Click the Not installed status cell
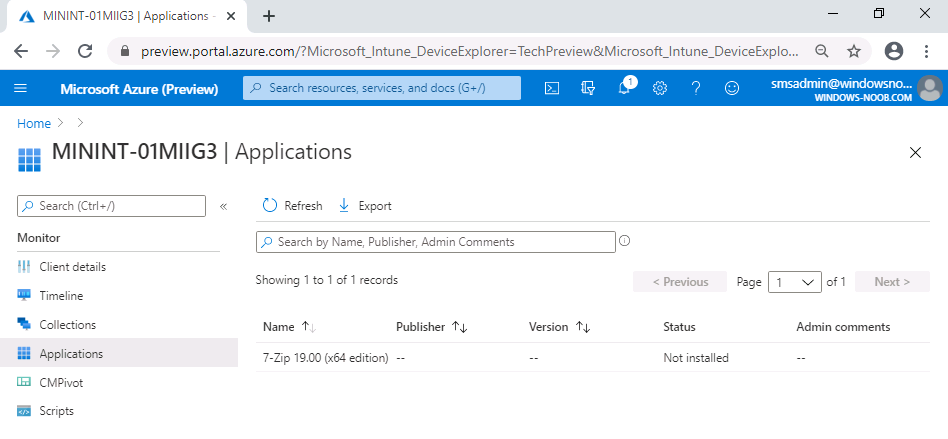This screenshot has height=439, width=948. pos(696,358)
